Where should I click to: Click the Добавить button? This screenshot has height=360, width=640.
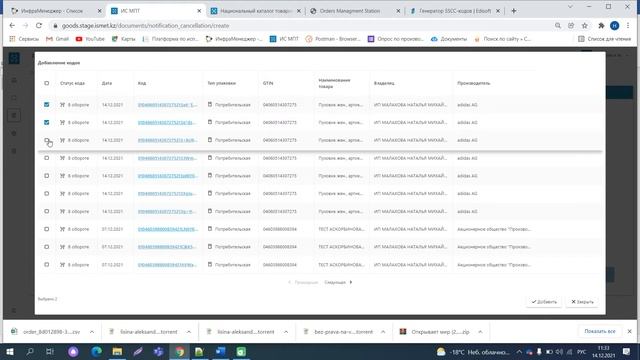pyautogui.click(x=544, y=302)
